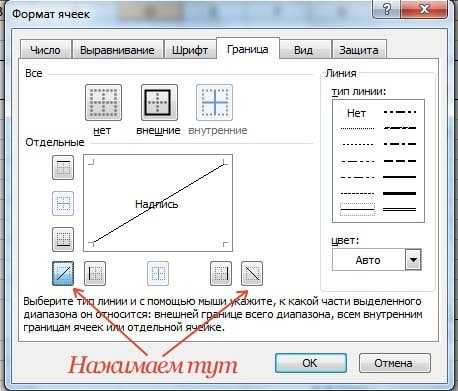
Task: Select the 'Нет' line style option
Action: (356, 113)
